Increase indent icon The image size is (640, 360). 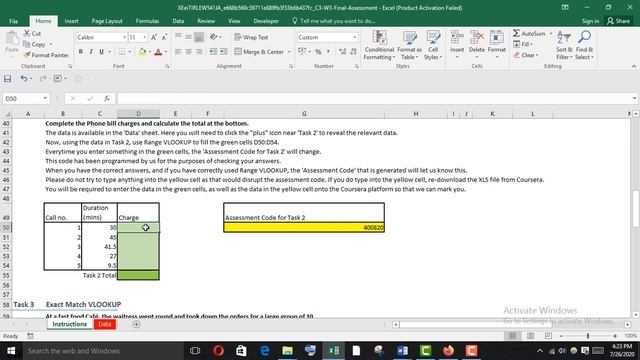(224, 52)
